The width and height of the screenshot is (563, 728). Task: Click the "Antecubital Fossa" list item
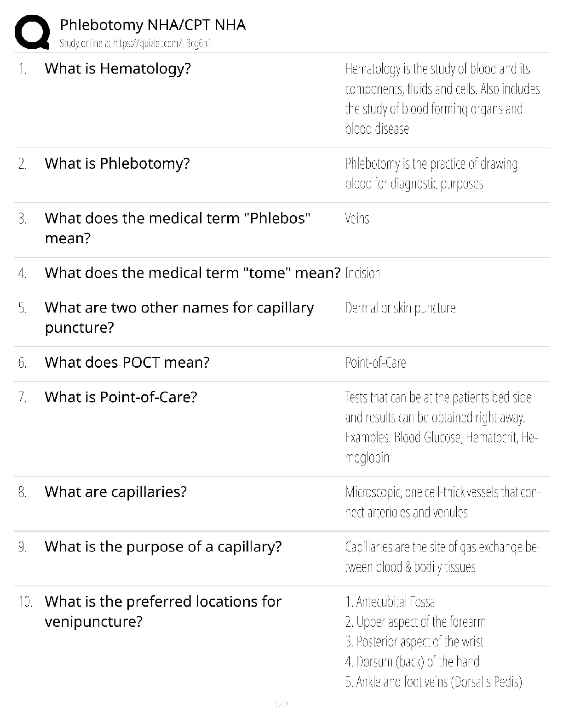pyautogui.click(x=390, y=602)
